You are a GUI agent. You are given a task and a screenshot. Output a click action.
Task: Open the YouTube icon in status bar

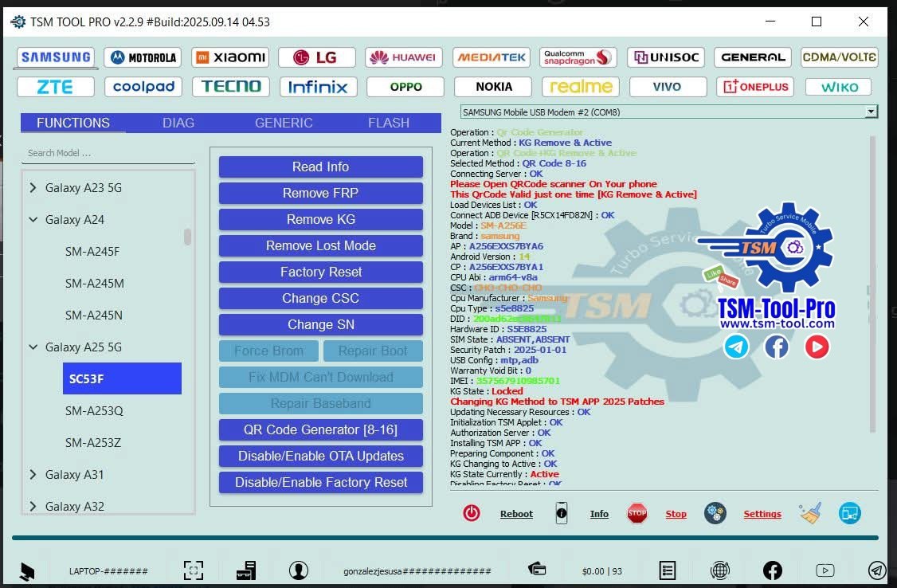(x=825, y=570)
